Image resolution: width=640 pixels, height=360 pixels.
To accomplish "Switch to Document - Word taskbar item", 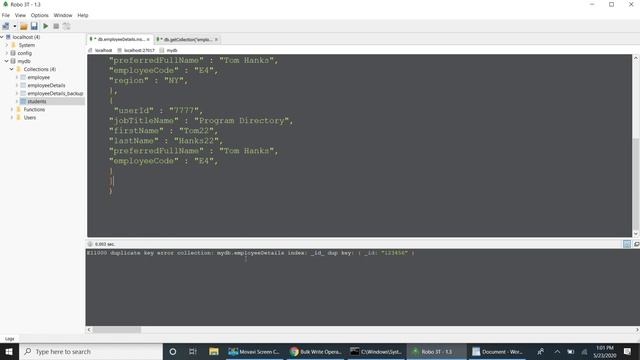I will tap(498, 351).
